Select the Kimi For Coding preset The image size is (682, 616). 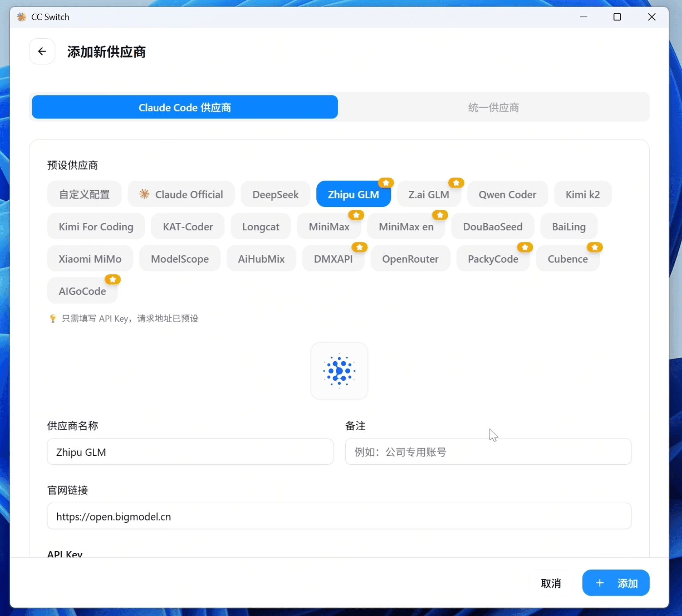point(96,227)
